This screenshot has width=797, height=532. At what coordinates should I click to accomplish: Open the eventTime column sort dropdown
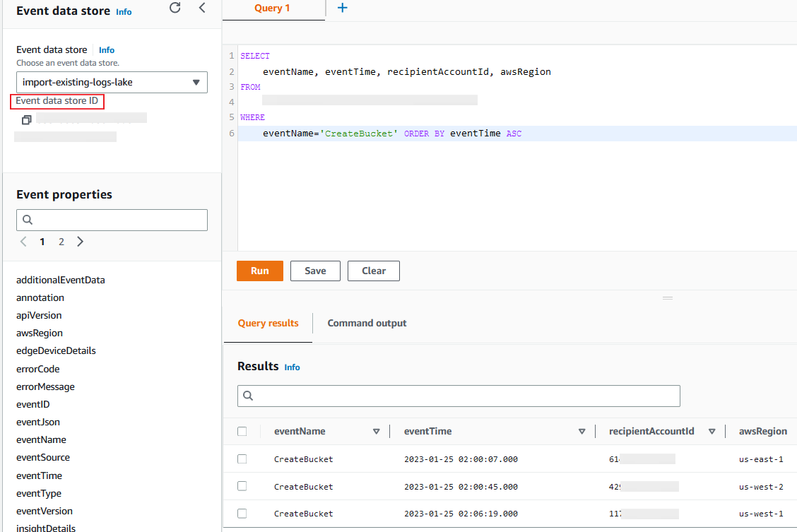coord(581,431)
